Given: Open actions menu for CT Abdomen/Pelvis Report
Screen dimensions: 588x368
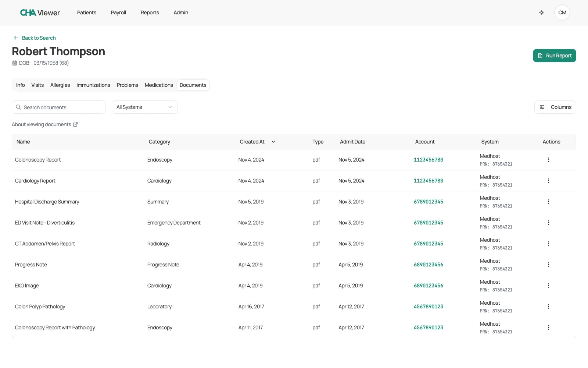Looking at the screenshot, I should point(549,244).
